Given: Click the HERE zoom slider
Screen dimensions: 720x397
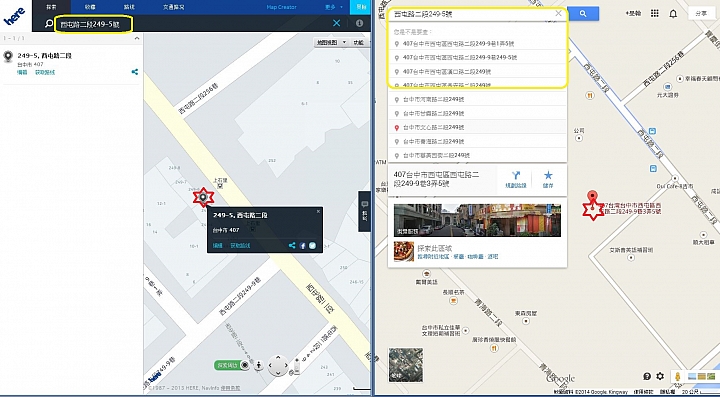Looking at the screenshot, I should click(297, 366).
